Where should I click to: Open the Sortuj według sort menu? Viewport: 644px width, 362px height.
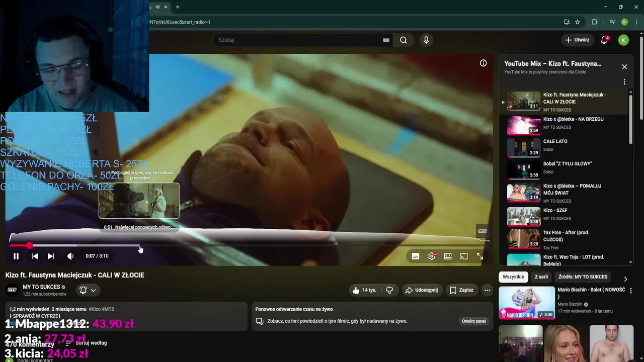[x=86, y=343]
